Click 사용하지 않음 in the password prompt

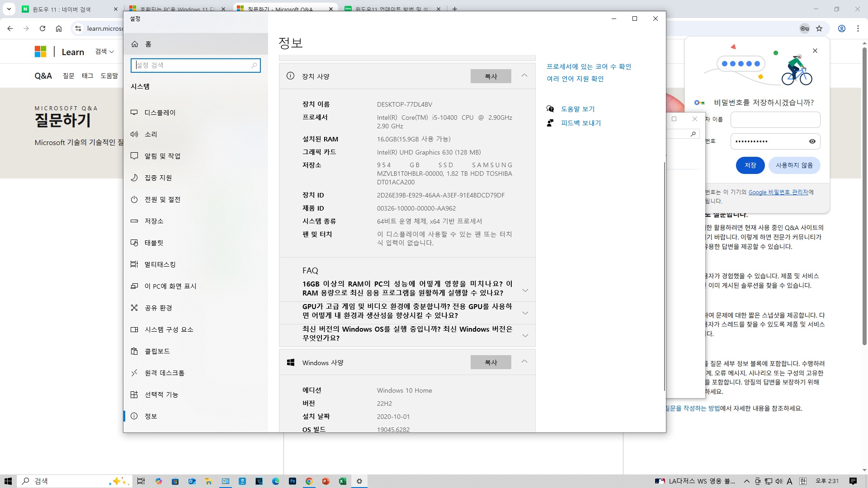[x=794, y=165]
